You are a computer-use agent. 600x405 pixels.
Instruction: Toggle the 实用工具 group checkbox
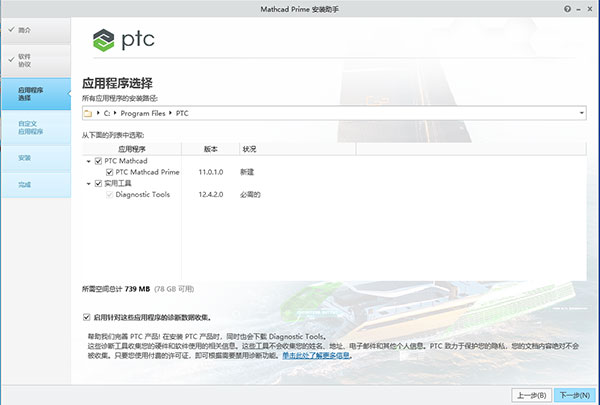(98, 183)
